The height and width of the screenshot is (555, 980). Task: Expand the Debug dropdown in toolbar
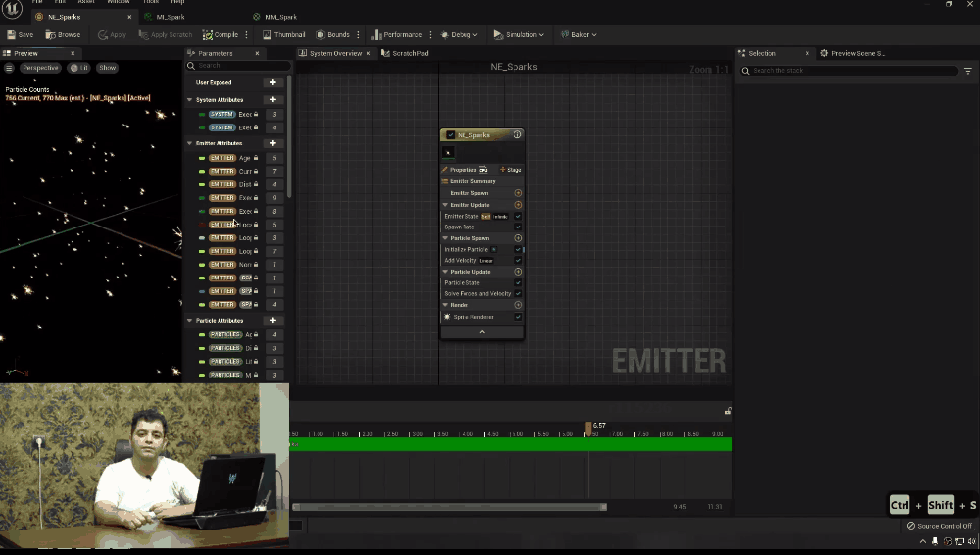[459, 34]
